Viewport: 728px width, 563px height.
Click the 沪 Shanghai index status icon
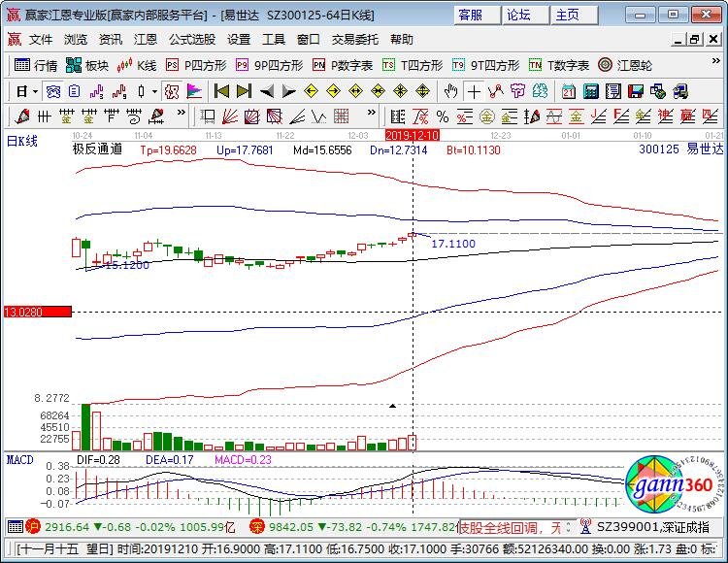point(32,527)
